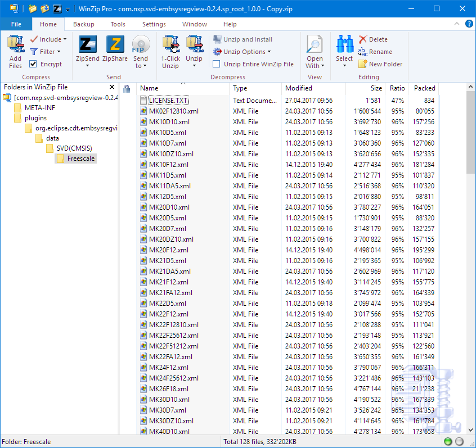Switch to the Backup ribbon tab
This screenshot has width=476, height=448.
(x=83, y=24)
